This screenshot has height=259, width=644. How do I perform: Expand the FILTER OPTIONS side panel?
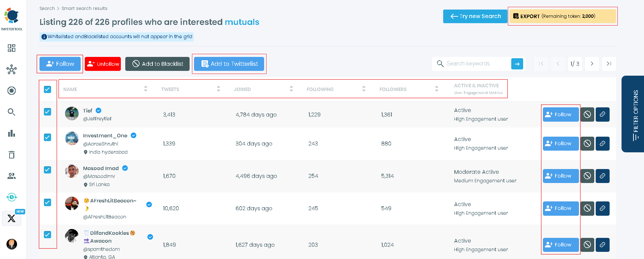pos(633,114)
